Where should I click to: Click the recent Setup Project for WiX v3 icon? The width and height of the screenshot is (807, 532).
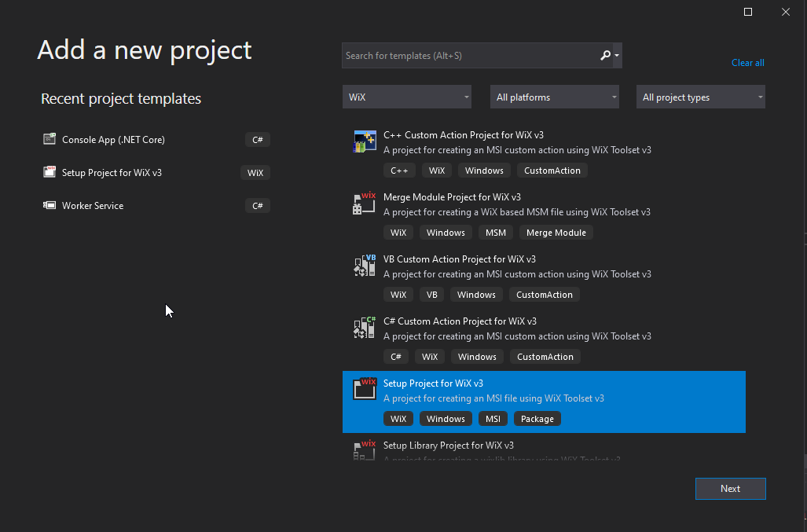50,172
